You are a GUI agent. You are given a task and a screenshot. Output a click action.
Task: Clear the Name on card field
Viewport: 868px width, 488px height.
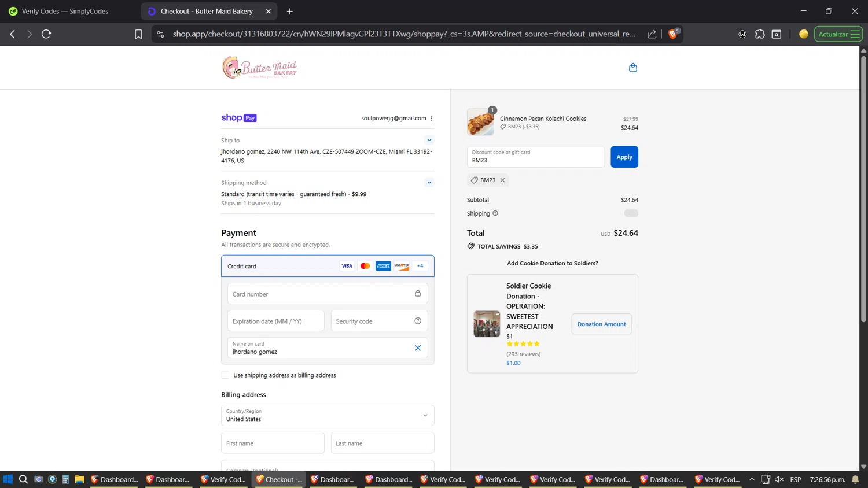418,348
